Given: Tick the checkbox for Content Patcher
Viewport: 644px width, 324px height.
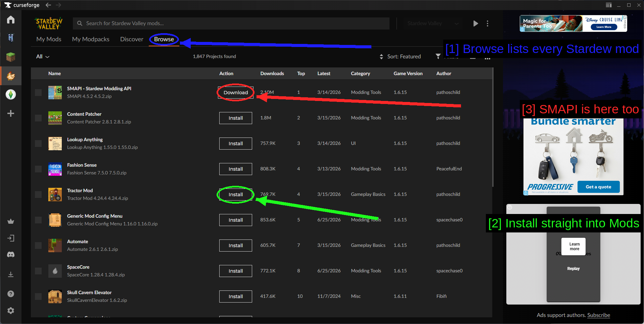Looking at the screenshot, I should (38, 118).
